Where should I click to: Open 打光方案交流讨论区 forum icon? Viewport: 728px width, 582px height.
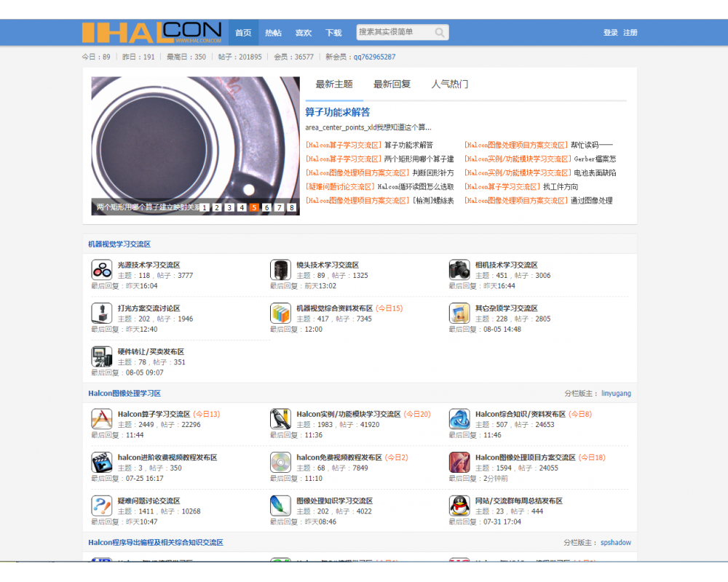point(102,313)
